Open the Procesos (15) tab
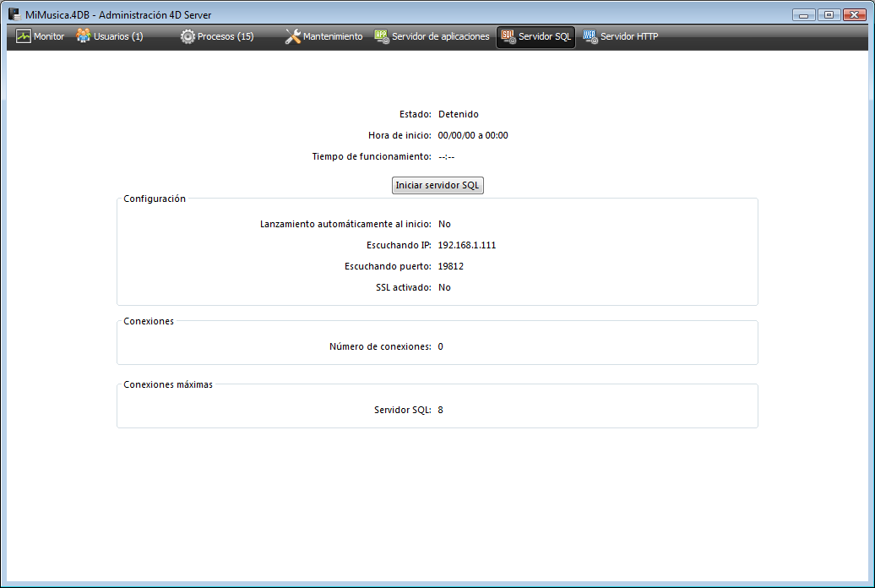 tap(217, 36)
